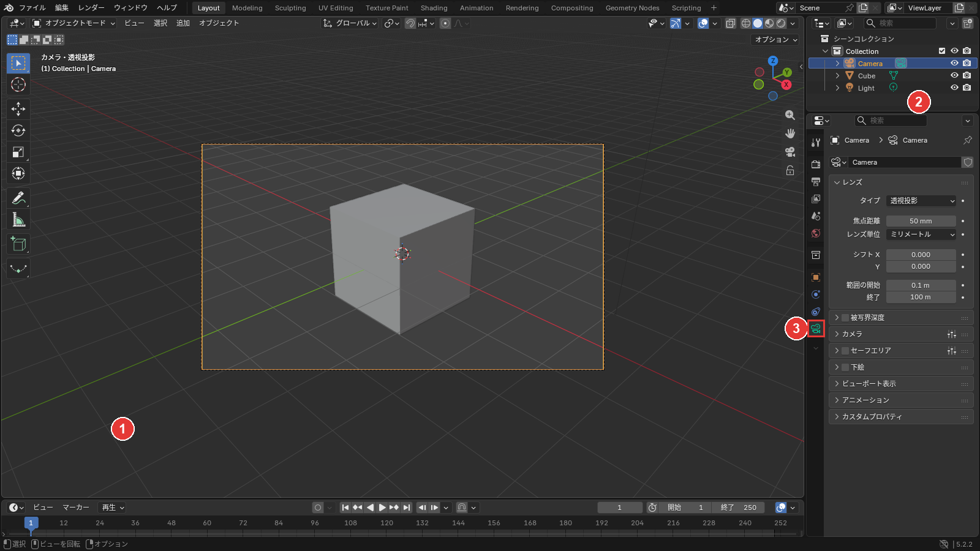Open the Tool settings properties tab
This screenshot has width=980, height=551.
(x=816, y=142)
